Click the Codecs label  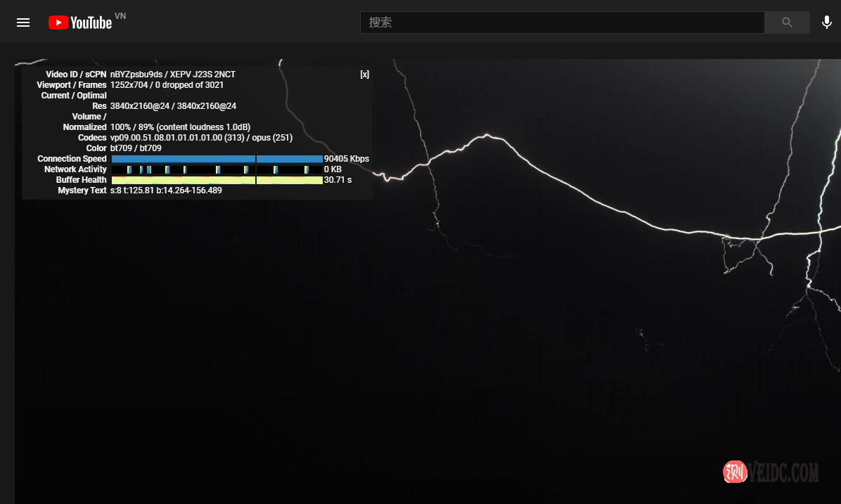[x=92, y=138]
